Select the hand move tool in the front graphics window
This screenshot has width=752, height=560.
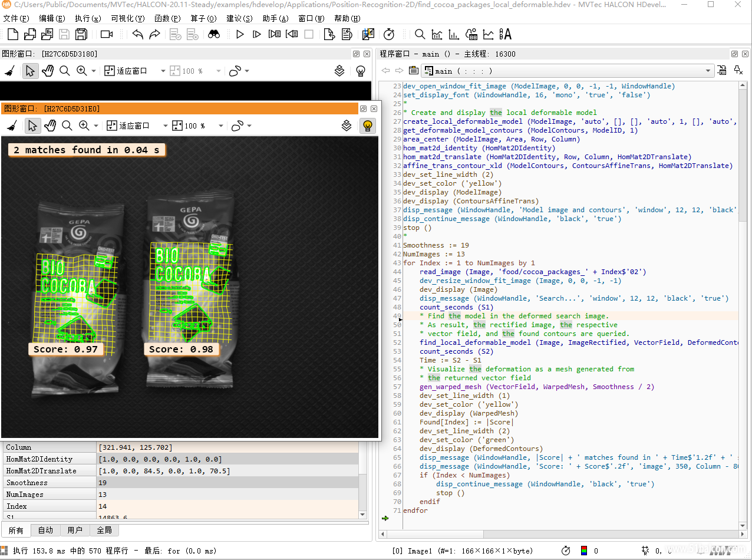point(50,126)
